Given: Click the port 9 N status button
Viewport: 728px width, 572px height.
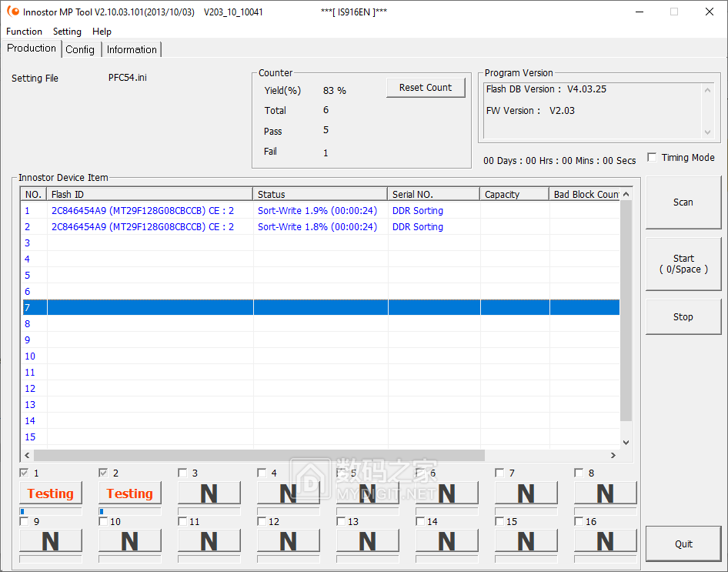Looking at the screenshot, I should pos(50,541).
